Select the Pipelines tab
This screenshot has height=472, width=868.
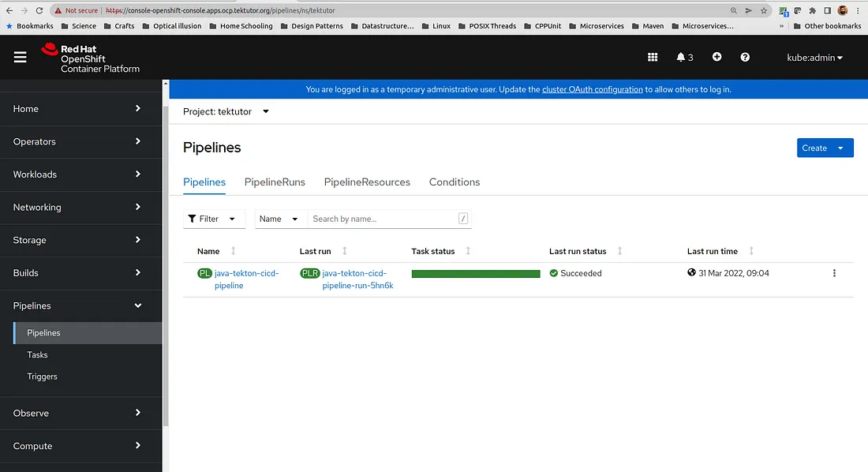tap(204, 182)
